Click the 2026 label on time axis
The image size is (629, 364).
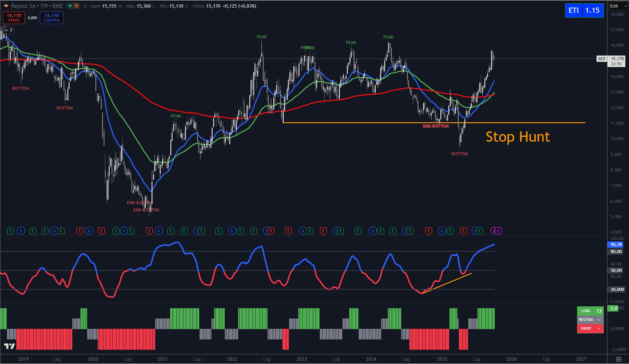511,359
